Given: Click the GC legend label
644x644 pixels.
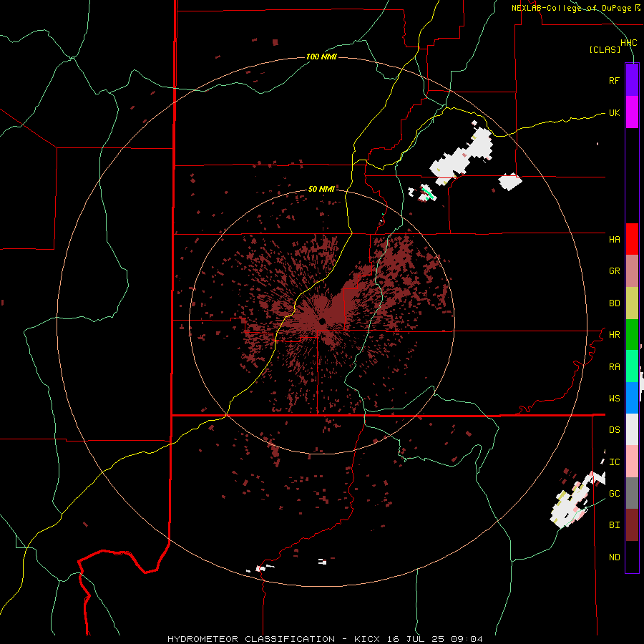Looking at the screenshot, I should pyautogui.click(x=614, y=494).
